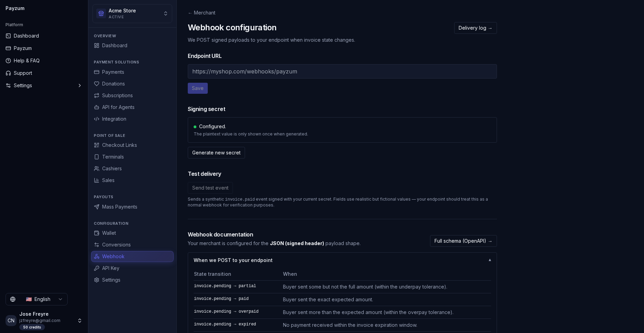644x333 pixels.
Task: Click the Sales bar chart icon
Action: click(x=97, y=180)
